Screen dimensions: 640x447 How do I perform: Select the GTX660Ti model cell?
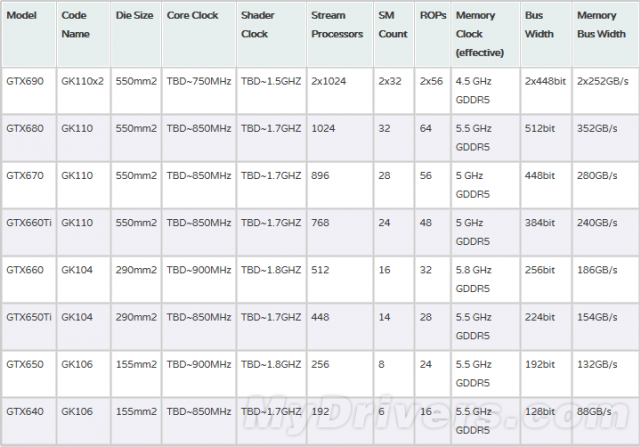29,232
